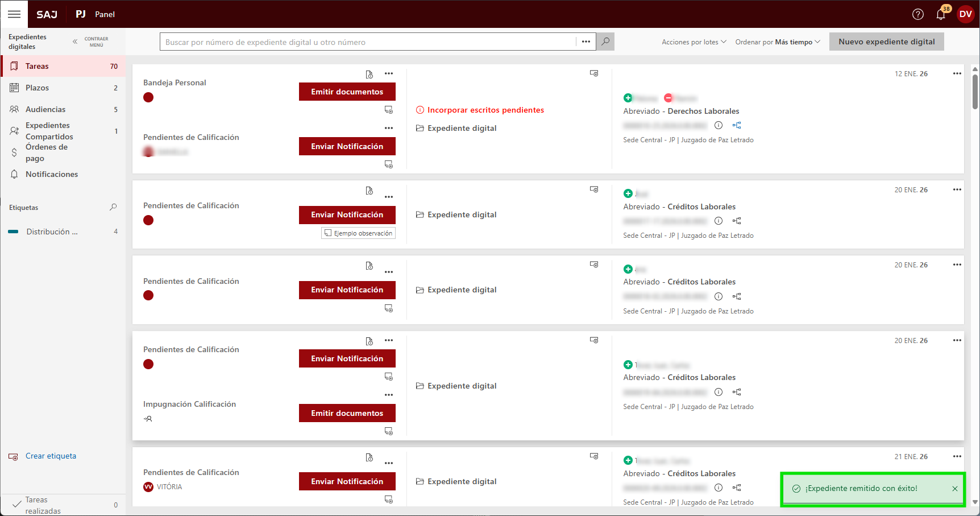Viewport: 980px width, 516px height.
Task: Open the hamburger main menu
Action: point(14,14)
